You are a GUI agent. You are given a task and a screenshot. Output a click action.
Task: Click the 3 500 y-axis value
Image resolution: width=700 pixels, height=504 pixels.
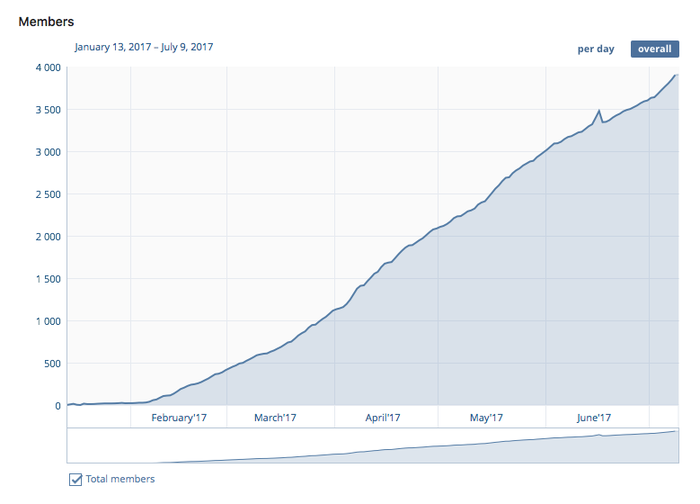click(48, 110)
